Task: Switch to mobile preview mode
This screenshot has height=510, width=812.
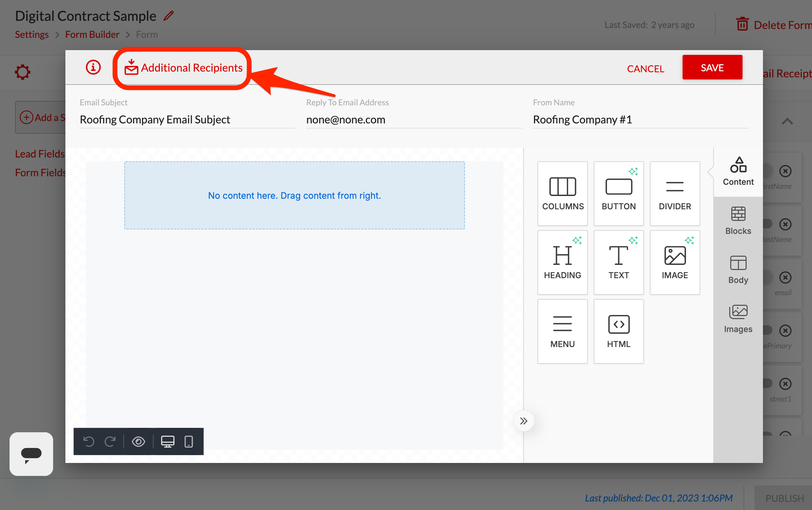Action: 188,441
